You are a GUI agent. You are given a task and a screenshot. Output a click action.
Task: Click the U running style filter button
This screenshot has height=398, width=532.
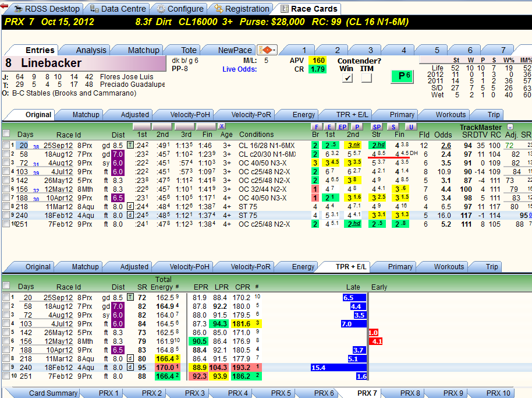[410, 126]
